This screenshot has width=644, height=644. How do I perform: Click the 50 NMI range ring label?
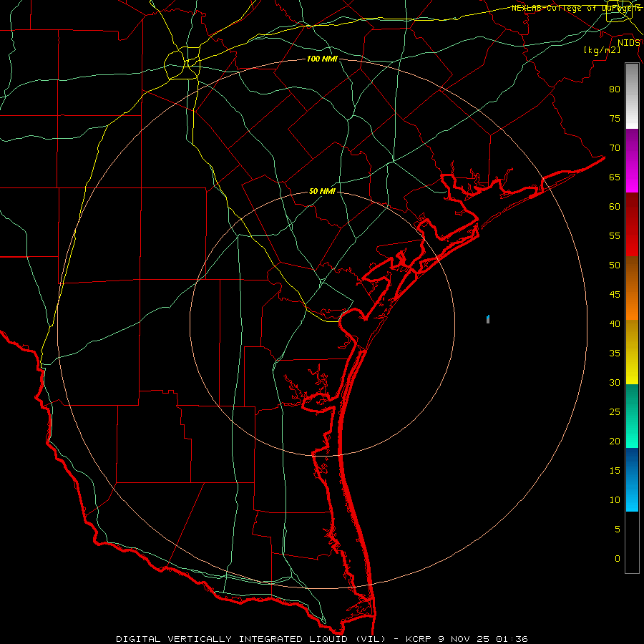tap(322, 191)
